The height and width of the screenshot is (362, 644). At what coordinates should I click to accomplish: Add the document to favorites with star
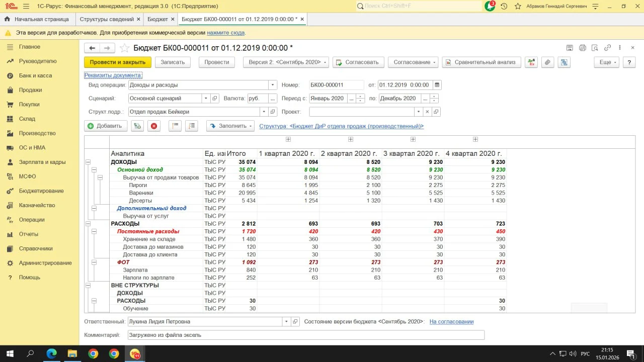pos(124,48)
